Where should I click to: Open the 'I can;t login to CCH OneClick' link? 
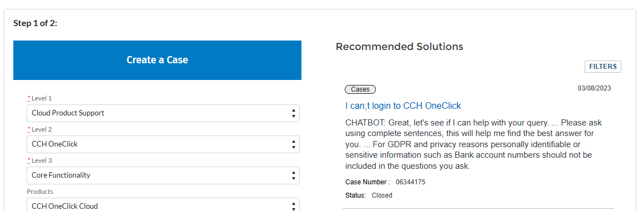pos(403,106)
